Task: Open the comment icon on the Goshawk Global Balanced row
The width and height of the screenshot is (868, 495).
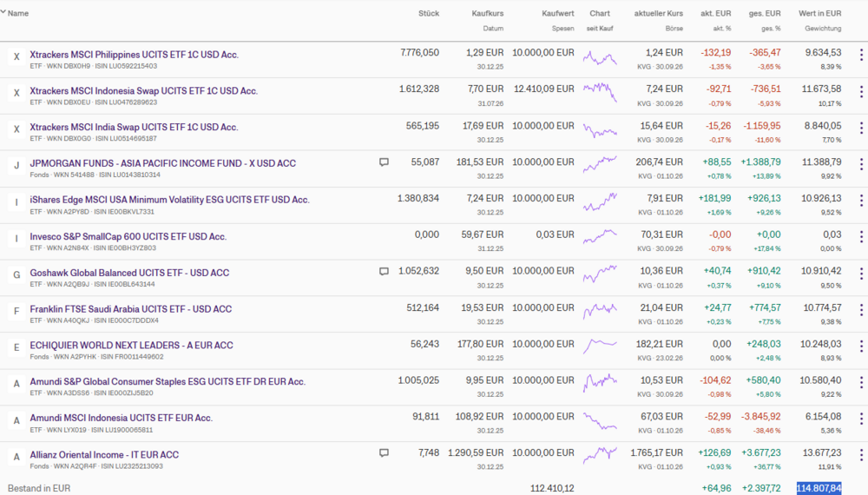Action: point(384,271)
